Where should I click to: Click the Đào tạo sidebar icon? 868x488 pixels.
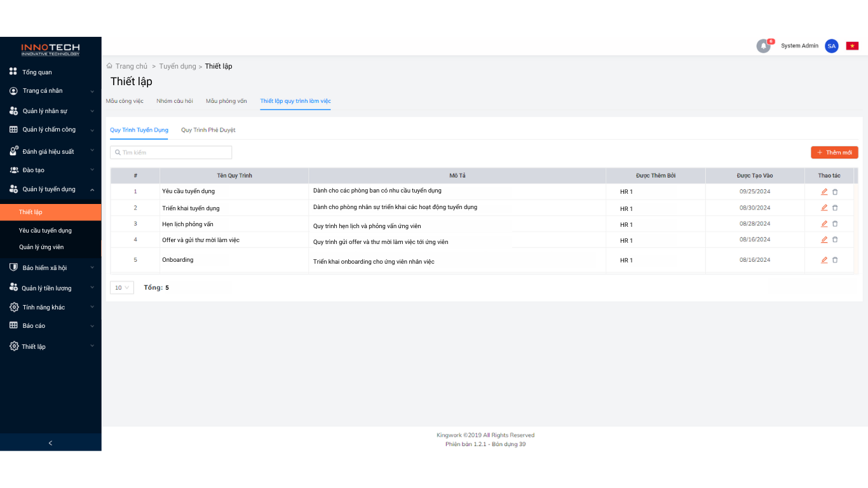14,170
